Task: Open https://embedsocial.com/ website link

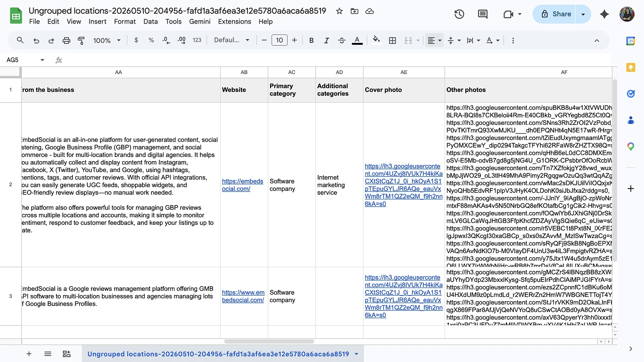Action: [242, 185]
